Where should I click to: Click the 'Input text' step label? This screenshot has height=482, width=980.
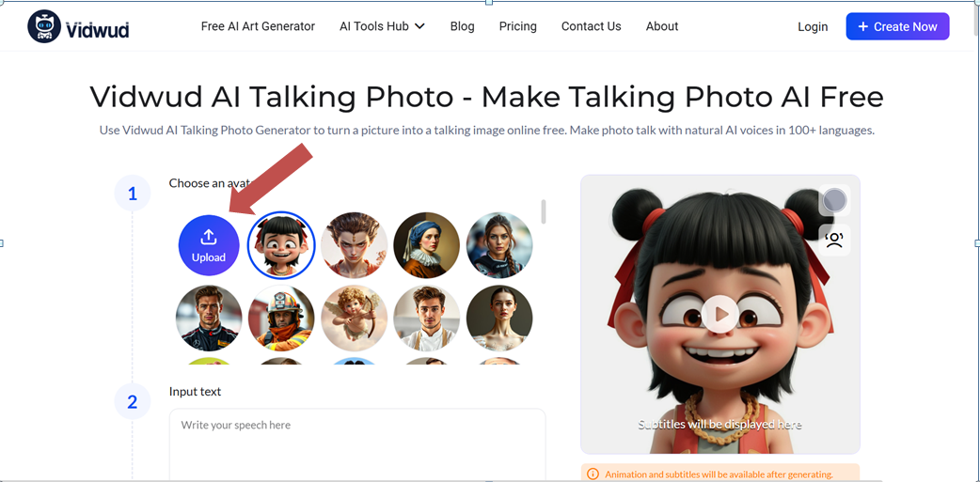[x=195, y=392]
